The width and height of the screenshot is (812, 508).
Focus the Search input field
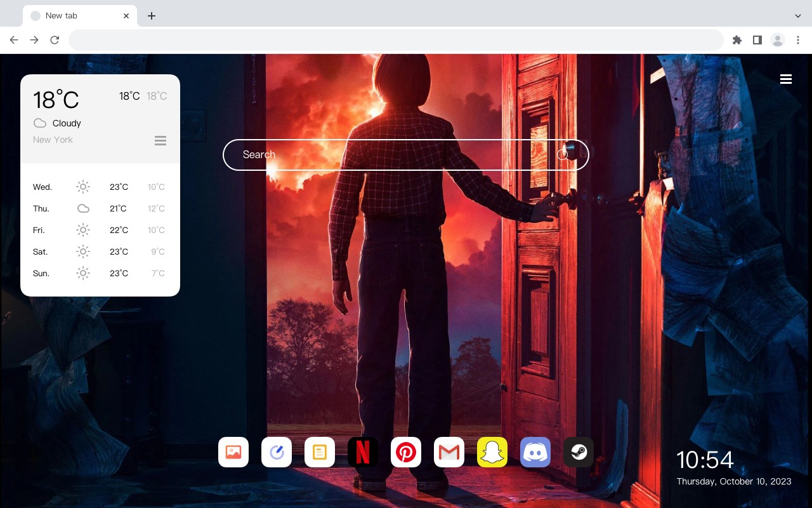[x=406, y=154]
